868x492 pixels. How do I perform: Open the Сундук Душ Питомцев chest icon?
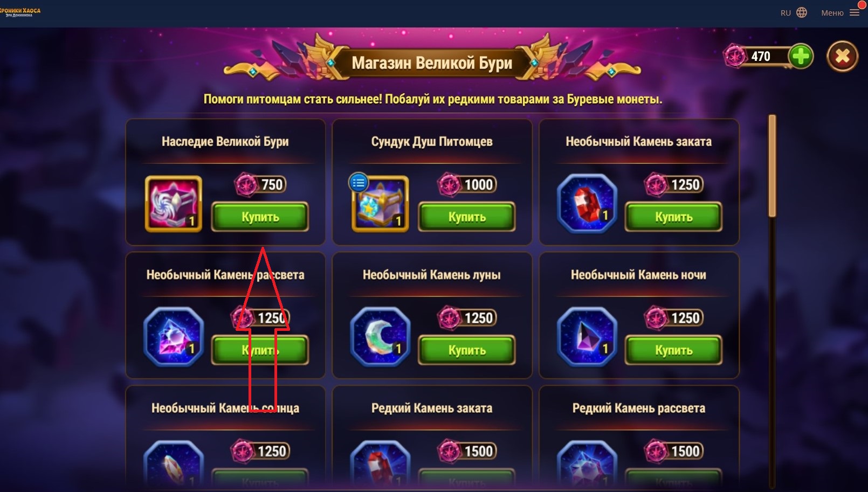pos(381,205)
